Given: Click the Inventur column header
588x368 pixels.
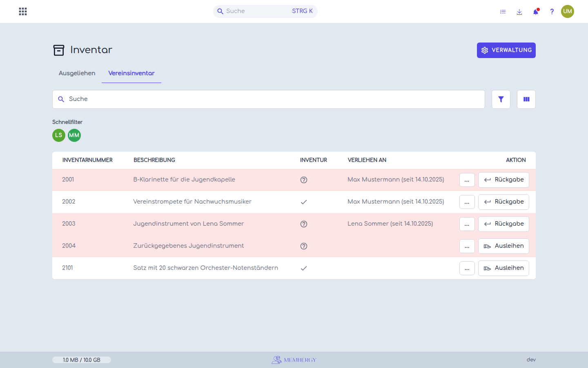Looking at the screenshot, I should [x=314, y=160].
